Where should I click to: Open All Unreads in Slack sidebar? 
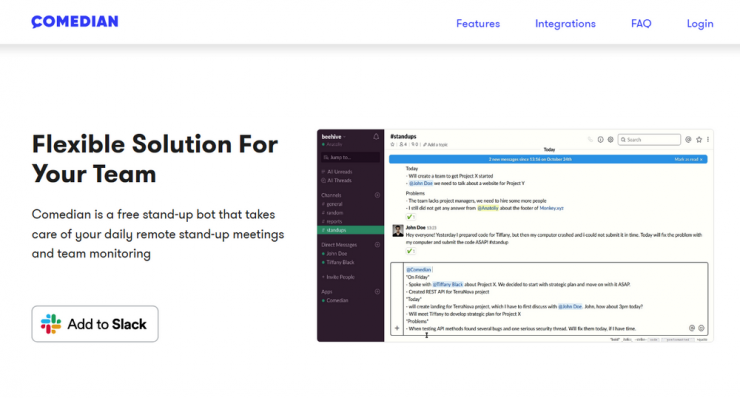pos(336,172)
